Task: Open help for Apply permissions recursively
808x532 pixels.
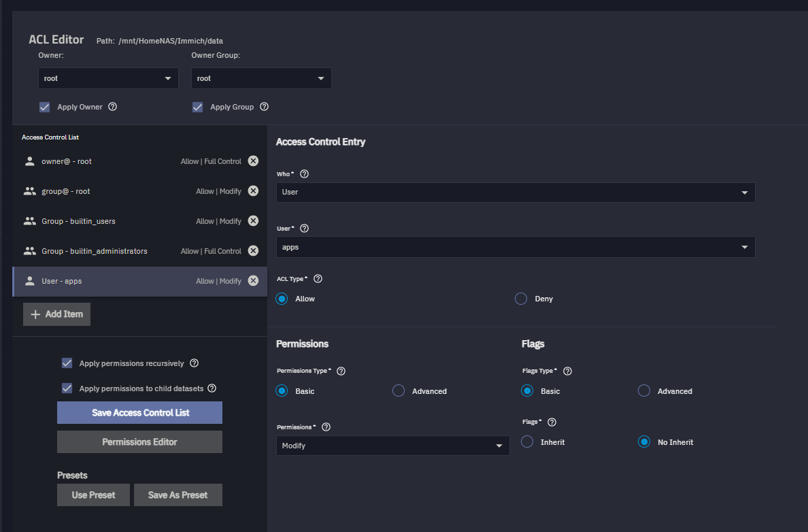Action: click(195, 363)
